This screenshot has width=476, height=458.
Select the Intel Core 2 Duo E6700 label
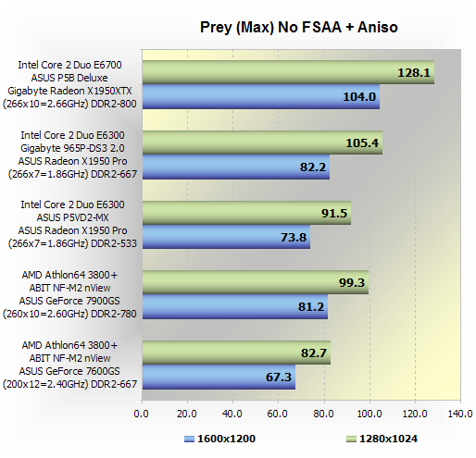click(69, 65)
